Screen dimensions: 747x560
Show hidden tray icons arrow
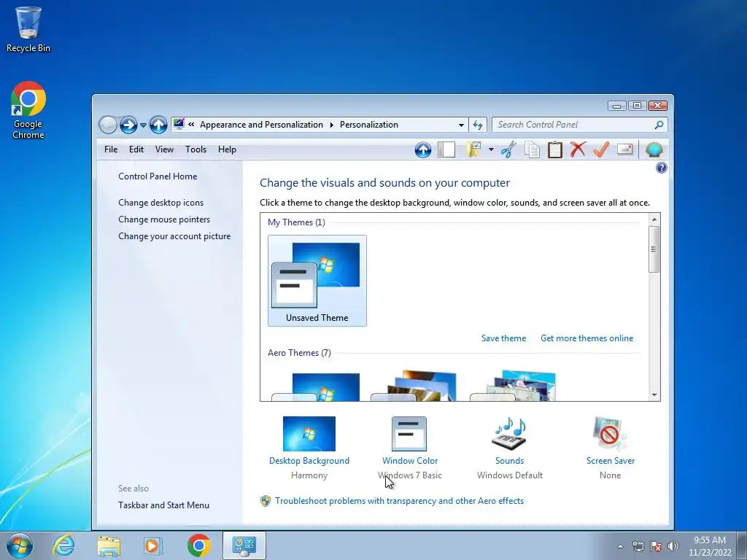(x=620, y=546)
